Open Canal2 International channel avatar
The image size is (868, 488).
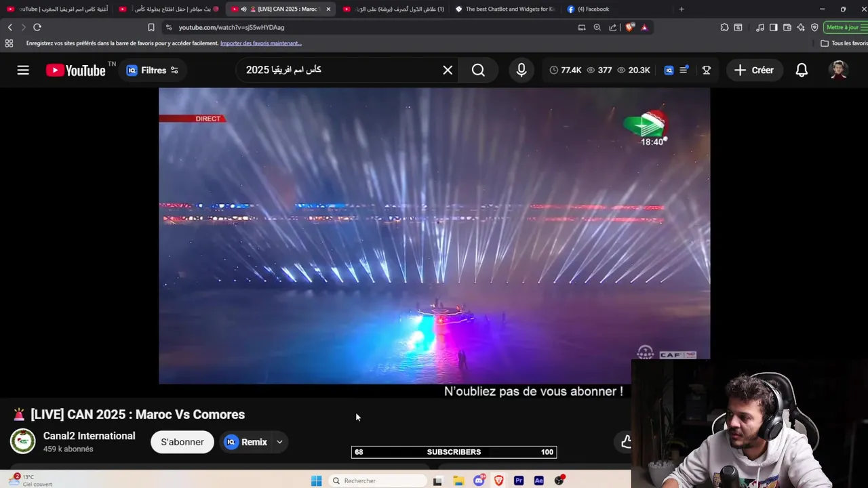[x=22, y=442]
